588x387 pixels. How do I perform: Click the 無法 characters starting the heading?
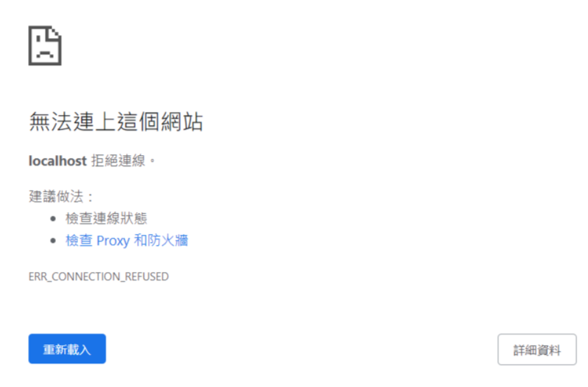point(51,122)
